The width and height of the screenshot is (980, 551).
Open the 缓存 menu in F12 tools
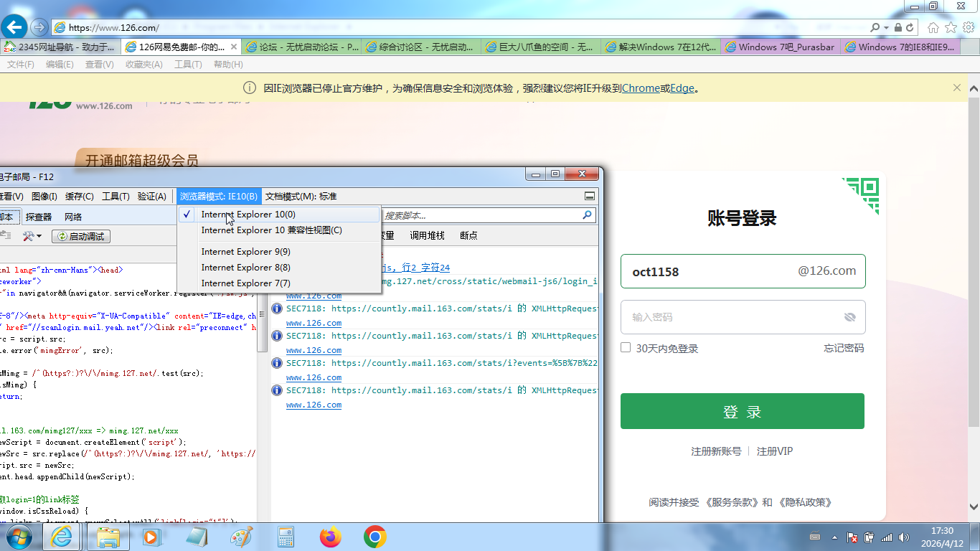(79, 197)
